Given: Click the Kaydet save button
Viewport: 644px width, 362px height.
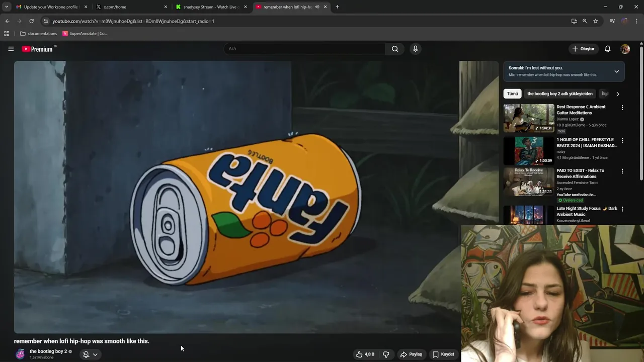Looking at the screenshot, I should coord(443,354).
